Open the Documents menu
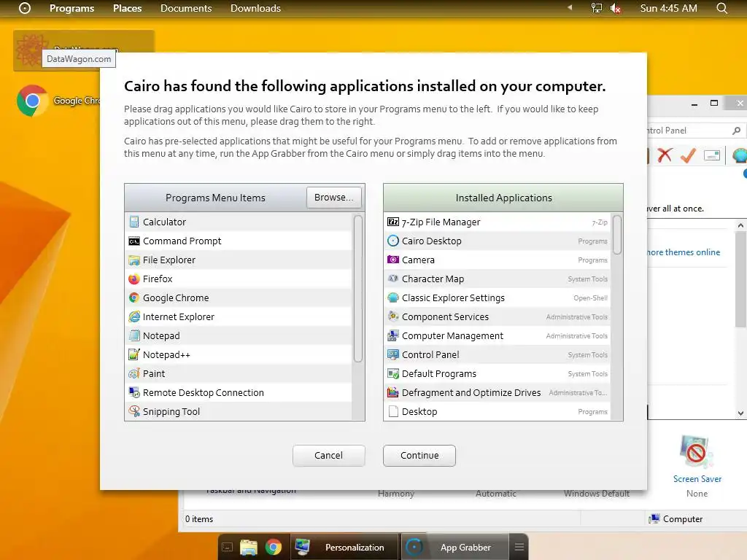 (x=186, y=8)
